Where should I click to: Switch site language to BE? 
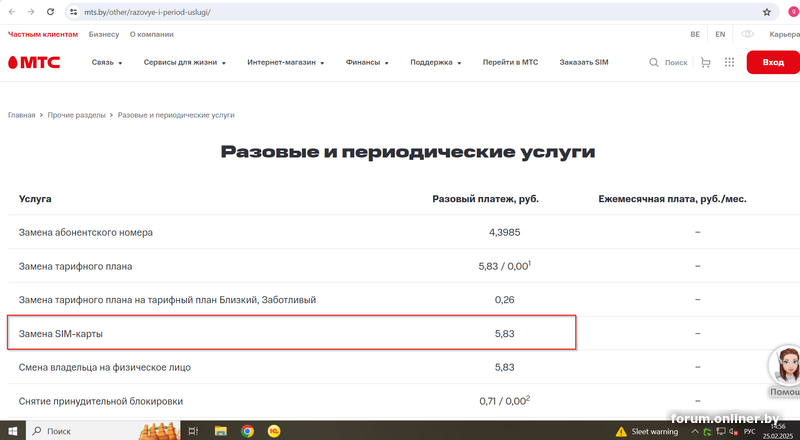tap(695, 34)
